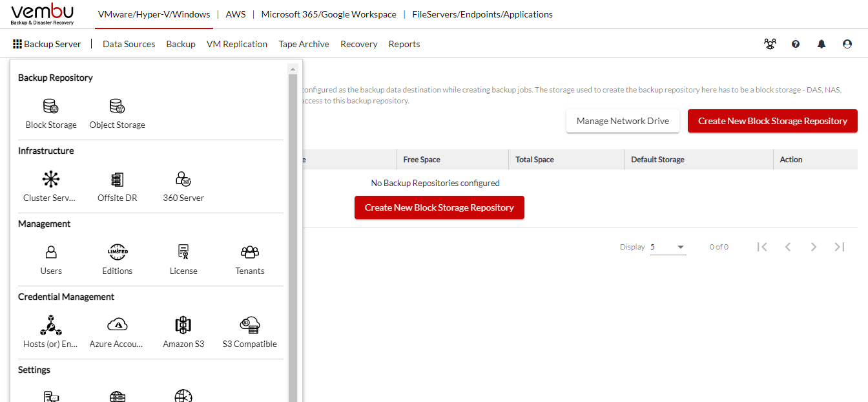Open Block Storage repository icon
868x402 pixels.
51,106
